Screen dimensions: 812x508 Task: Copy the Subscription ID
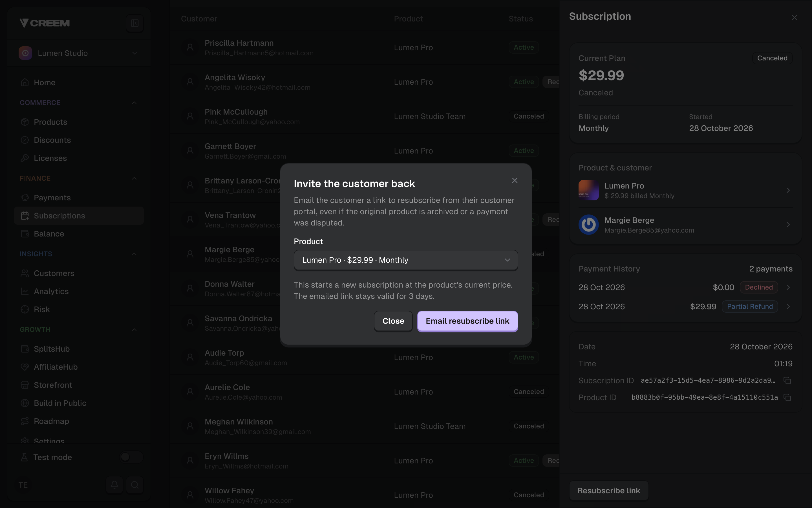[x=787, y=381]
